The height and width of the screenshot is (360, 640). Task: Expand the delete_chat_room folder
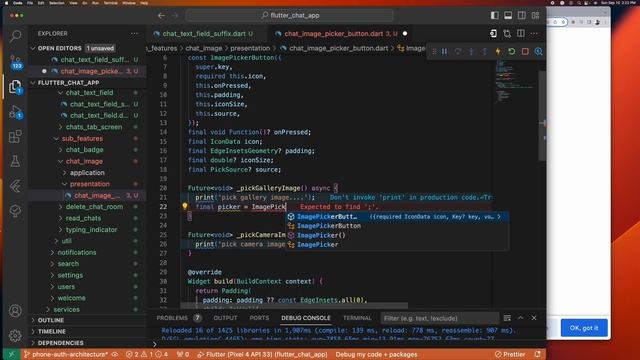[x=94, y=207]
